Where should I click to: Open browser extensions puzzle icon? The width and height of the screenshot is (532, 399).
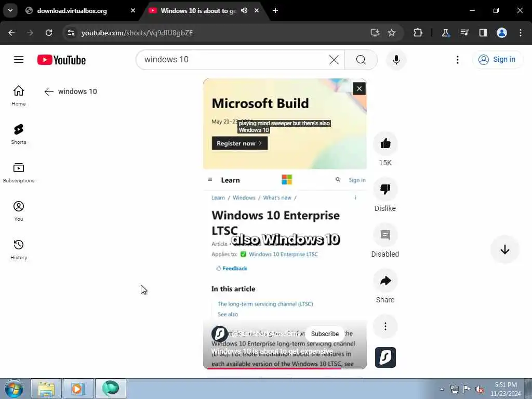point(418,33)
